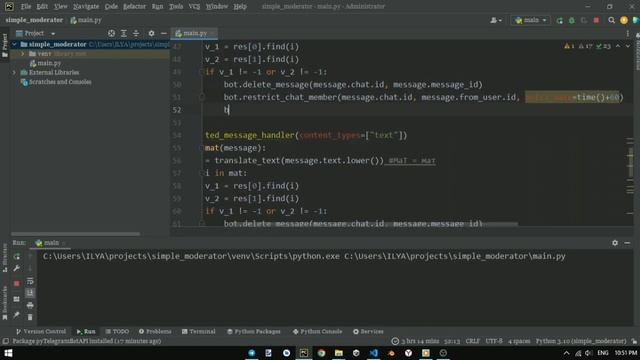The height and width of the screenshot is (360, 640).
Task: Open the Navigate menu
Action: [x=86, y=7]
